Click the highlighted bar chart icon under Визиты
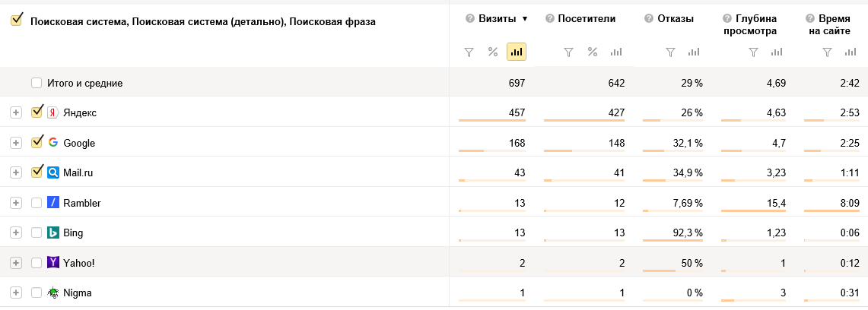The width and height of the screenshot is (868, 310). (x=517, y=52)
